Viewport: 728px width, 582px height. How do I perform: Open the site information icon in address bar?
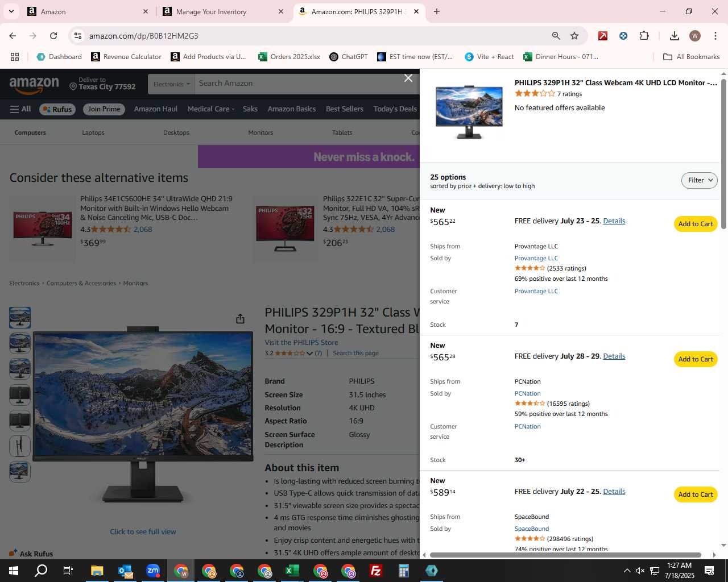coord(78,36)
